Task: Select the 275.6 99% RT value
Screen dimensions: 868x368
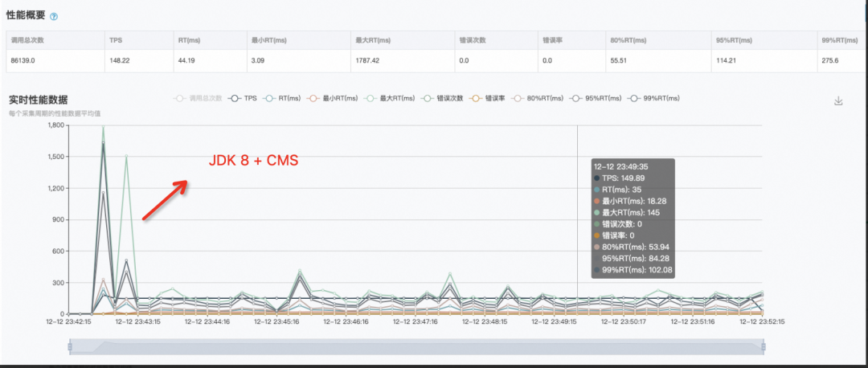Action: (x=830, y=61)
